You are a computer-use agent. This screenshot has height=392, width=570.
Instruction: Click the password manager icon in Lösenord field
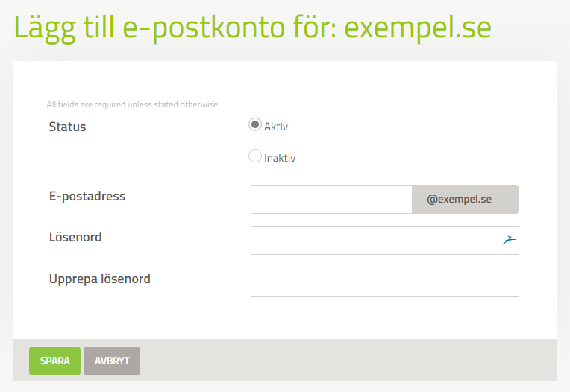click(x=509, y=240)
